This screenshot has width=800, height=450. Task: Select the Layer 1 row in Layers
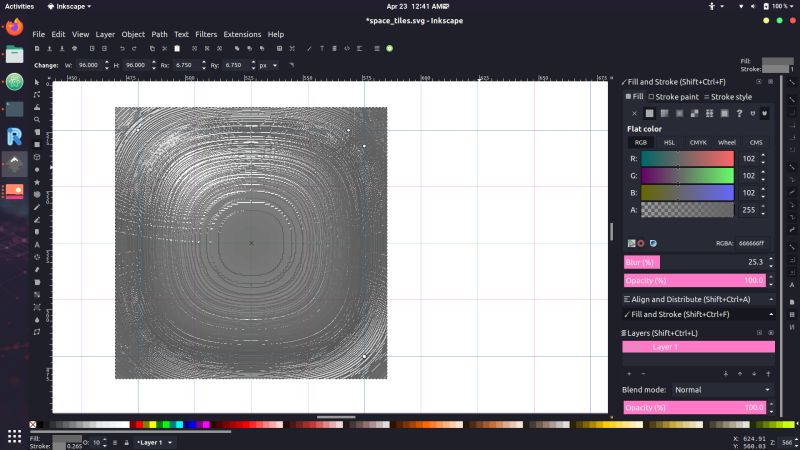698,347
